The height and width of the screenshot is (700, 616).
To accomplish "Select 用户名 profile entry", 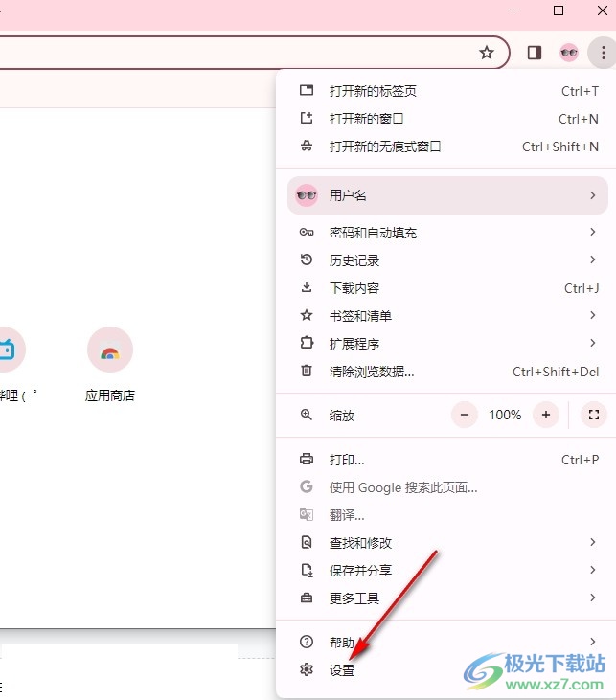I will click(x=446, y=195).
